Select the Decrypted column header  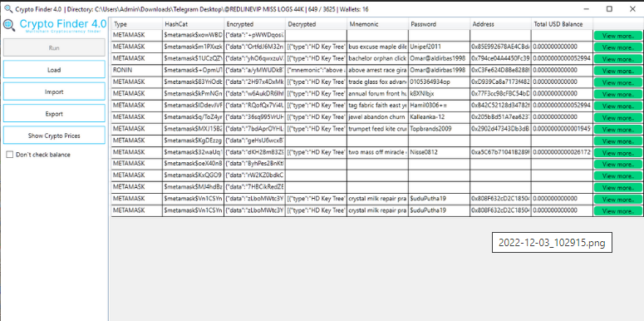coord(317,24)
